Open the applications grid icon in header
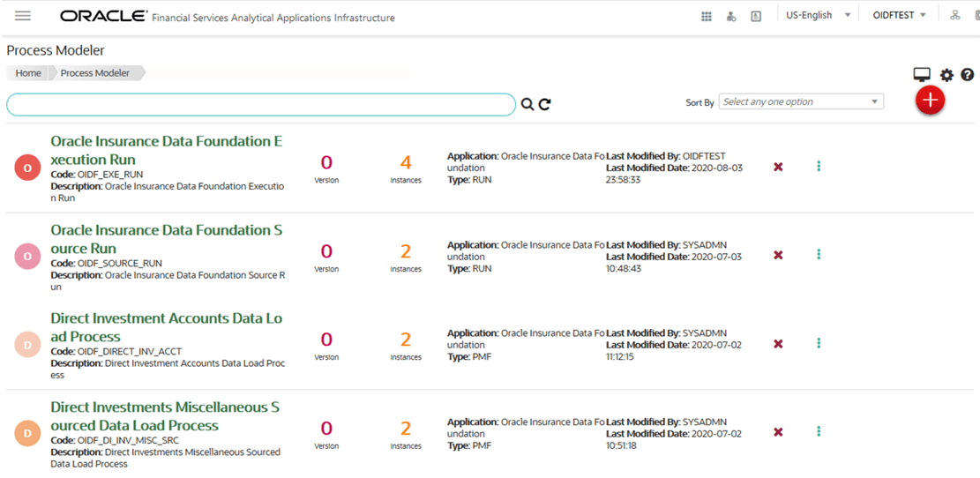The width and height of the screenshot is (980, 478). pos(707,17)
